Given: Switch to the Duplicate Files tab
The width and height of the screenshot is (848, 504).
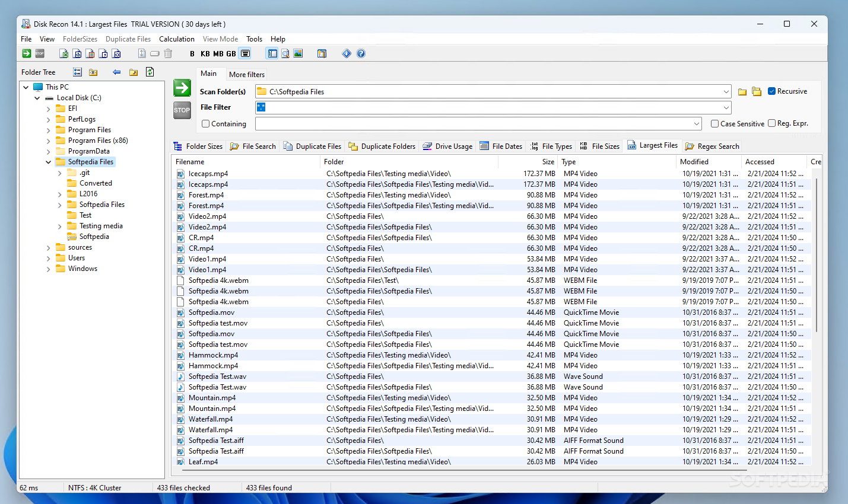Looking at the screenshot, I should [x=312, y=146].
